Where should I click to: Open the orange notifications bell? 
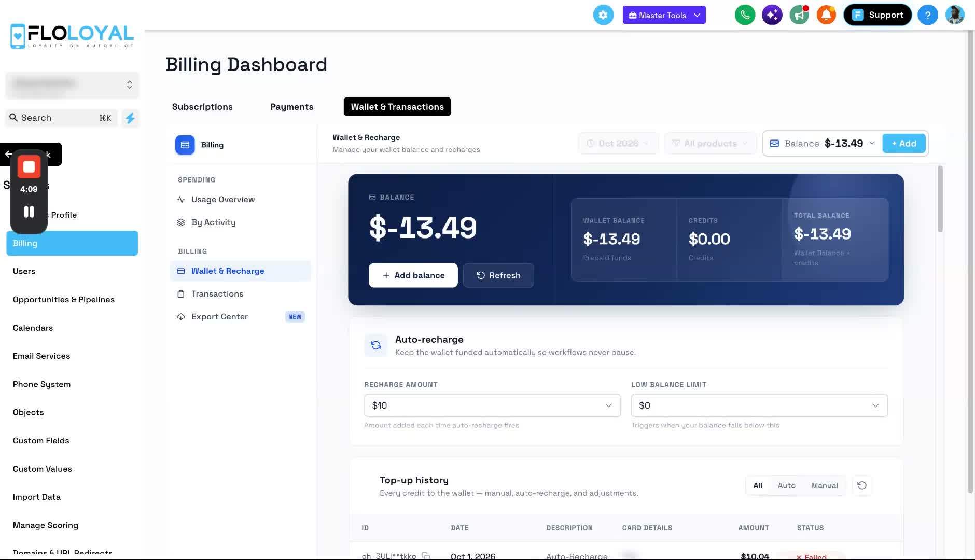point(826,15)
